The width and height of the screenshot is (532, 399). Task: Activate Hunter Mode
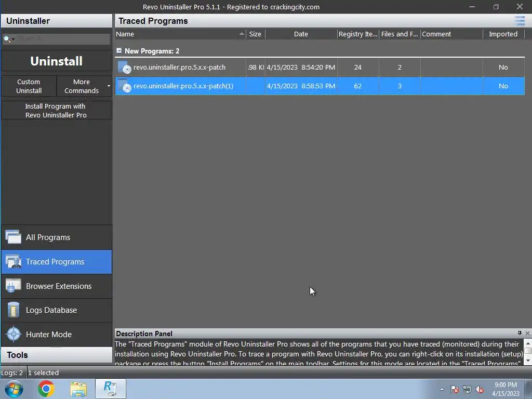(56, 334)
